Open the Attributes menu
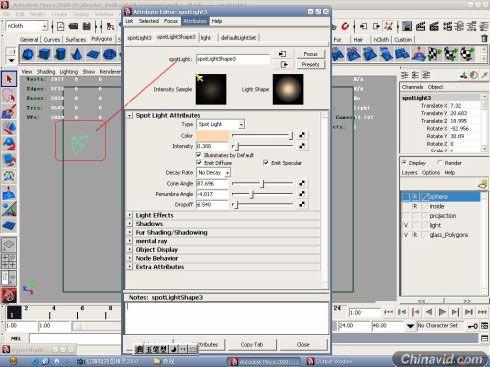 click(x=195, y=21)
